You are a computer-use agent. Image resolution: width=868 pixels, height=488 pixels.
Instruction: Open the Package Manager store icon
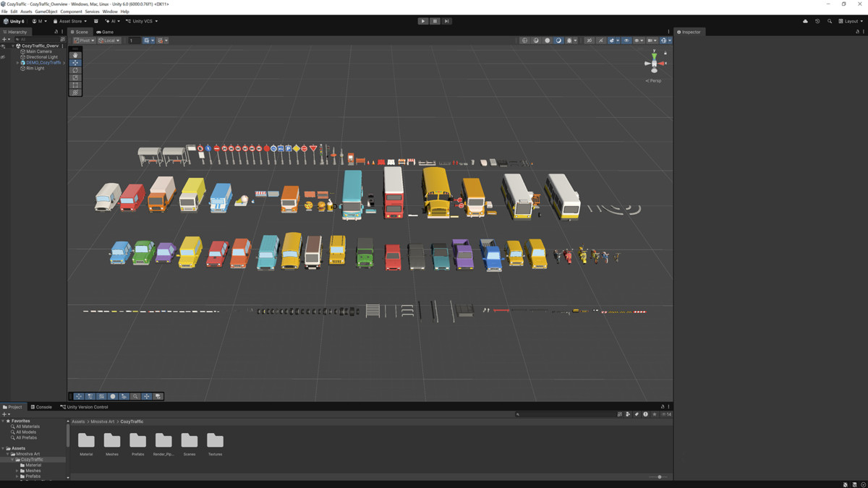click(x=95, y=21)
